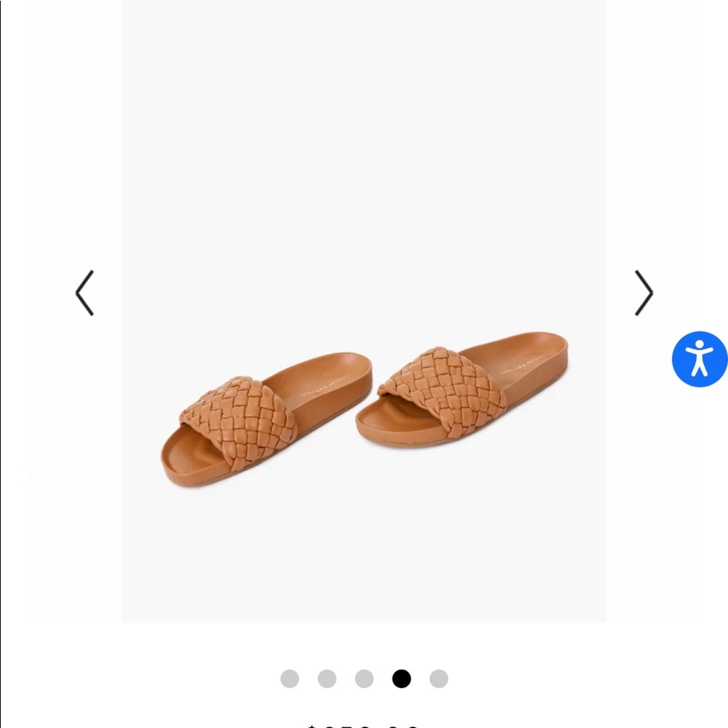The height and width of the screenshot is (728, 728).
Task: Go to the previous product image arrow
Action: [x=84, y=293]
